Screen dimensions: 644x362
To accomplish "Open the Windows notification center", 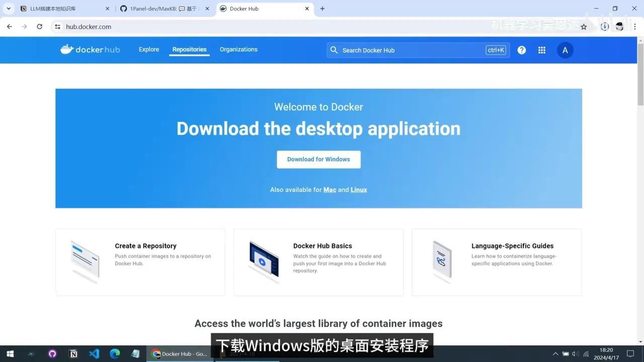I will pos(630,354).
